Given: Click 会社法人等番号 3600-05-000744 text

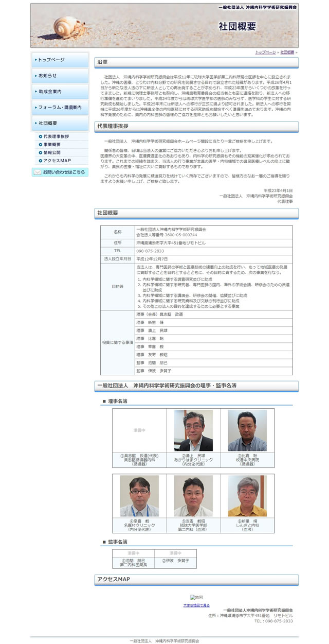Looking at the screenshot, I should tap(167, 235).
